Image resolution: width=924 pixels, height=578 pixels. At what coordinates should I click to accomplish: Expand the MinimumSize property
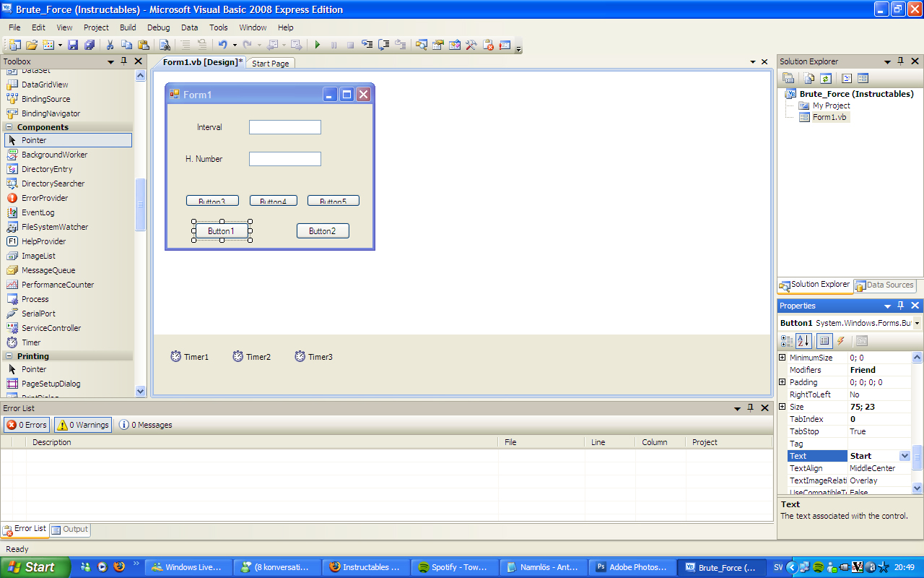[782, 358]
